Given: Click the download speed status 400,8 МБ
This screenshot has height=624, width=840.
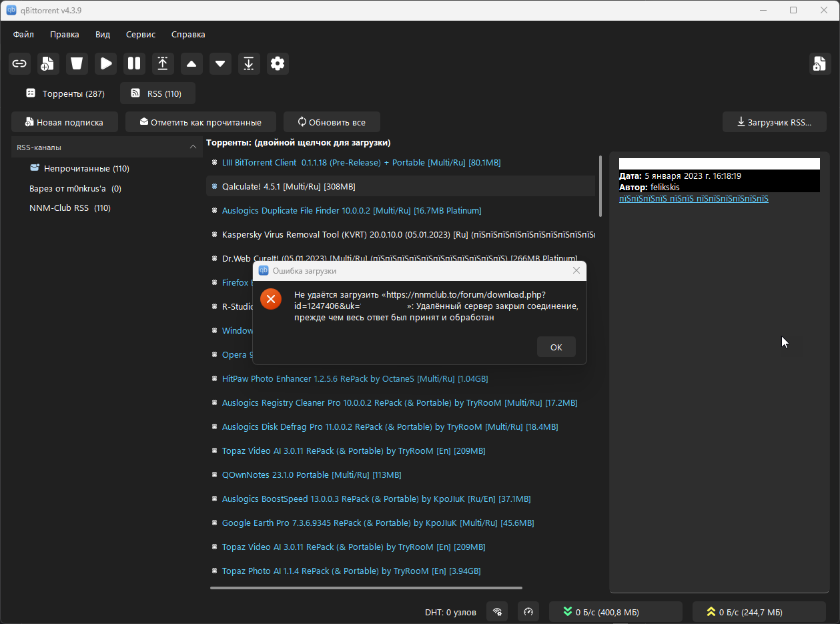Looking at the screenshot, I should 615,612.
